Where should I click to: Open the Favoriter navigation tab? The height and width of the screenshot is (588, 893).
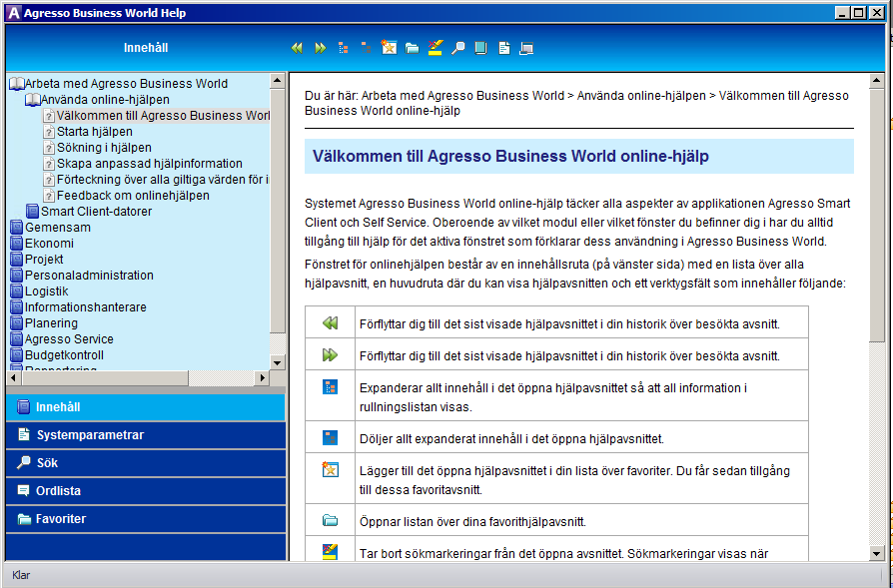(146, 518)
